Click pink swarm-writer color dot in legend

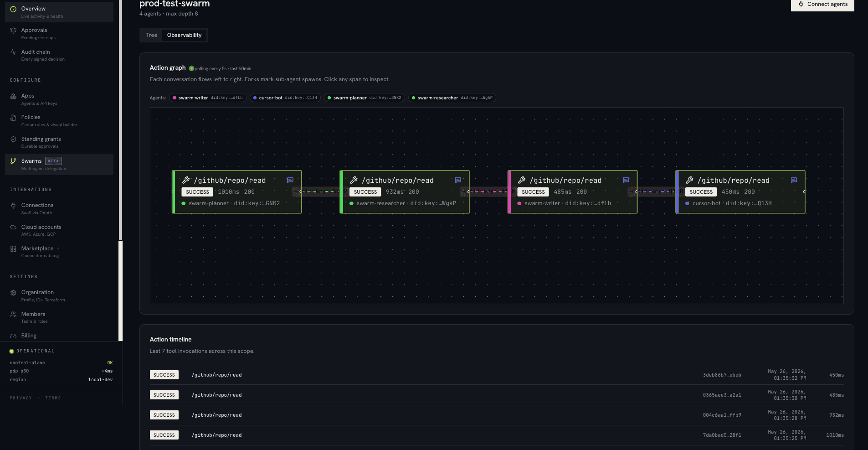click(x=175, y=98)
